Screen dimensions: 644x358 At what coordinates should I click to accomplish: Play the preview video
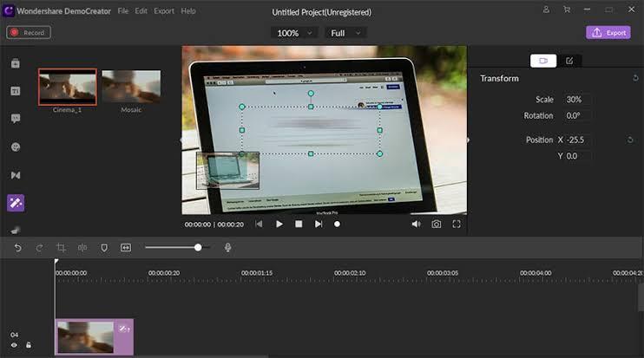click(279, 225)
